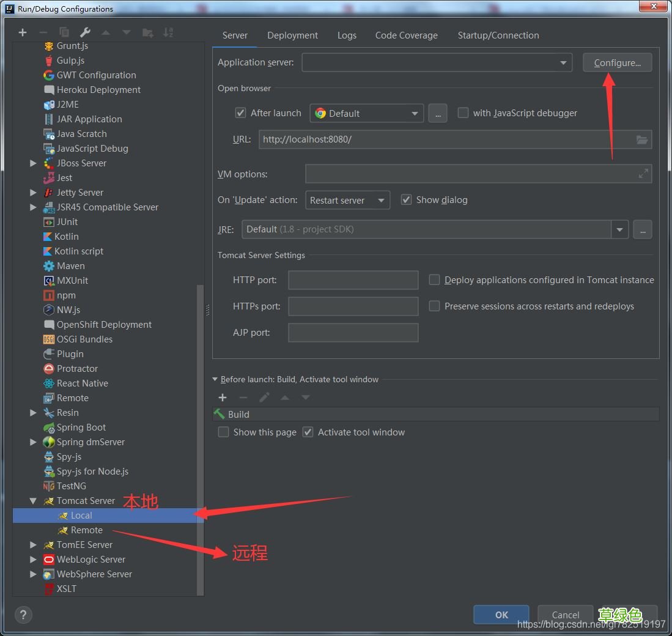Image resolution: width=672 pixels, height=636 pixels.
Task: Click the help question mark icon
Action: point(23,615)
